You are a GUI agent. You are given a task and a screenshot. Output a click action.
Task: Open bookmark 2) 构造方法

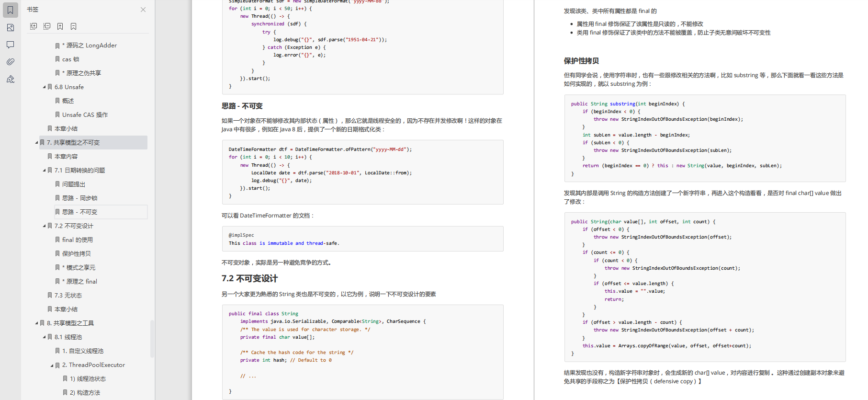click(85, 393)
